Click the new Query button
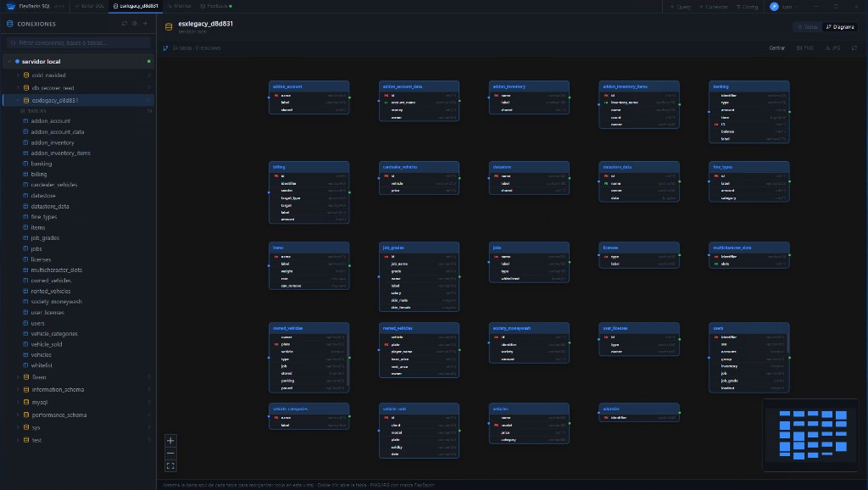This screenshot has width=868, height=490. point(681,7)
